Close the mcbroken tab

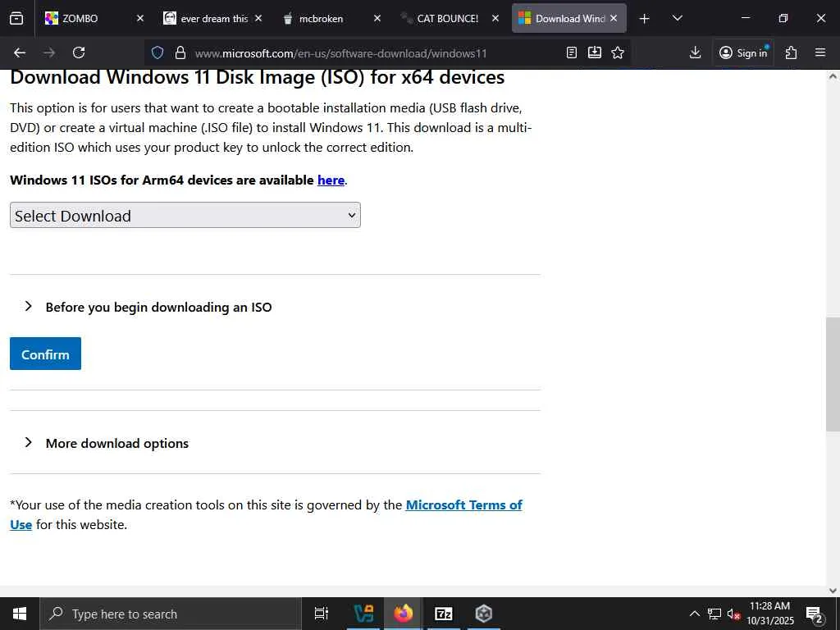coord(377,18)
